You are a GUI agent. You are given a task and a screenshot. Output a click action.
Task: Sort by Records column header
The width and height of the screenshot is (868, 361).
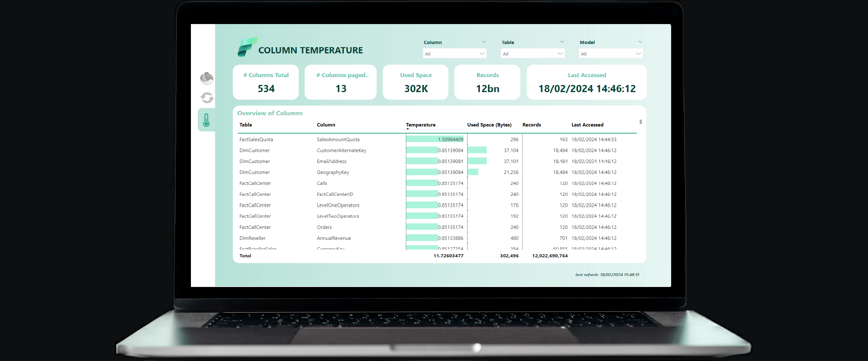(531, 125)
